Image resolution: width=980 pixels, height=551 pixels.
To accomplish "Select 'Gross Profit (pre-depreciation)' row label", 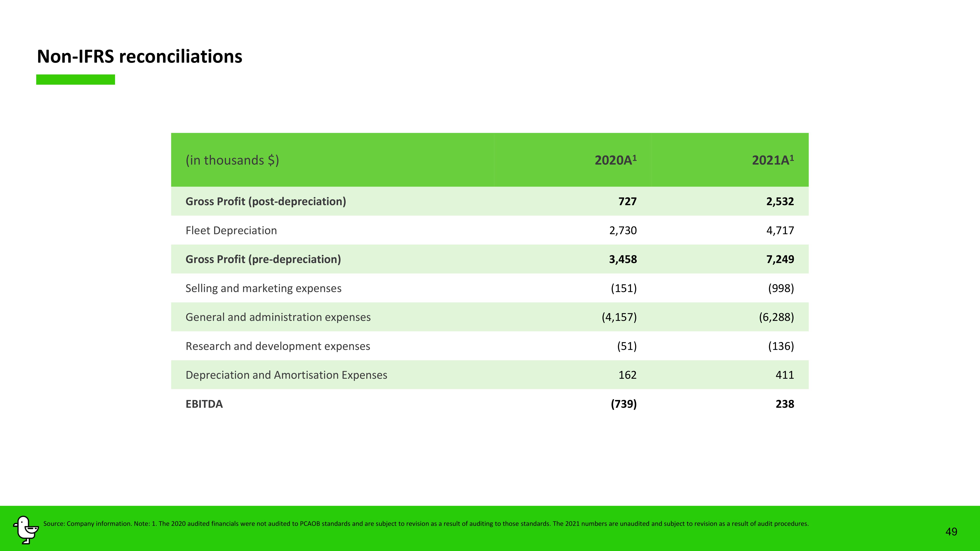I will coord(263,259).
